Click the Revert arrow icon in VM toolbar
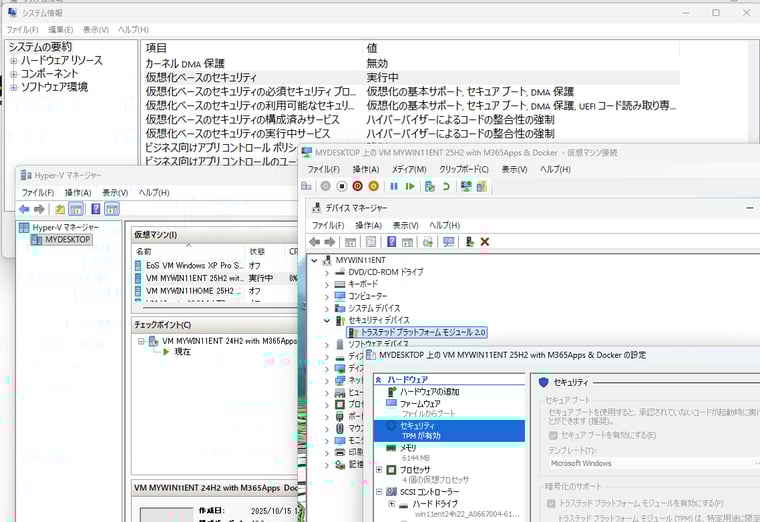Screen dimensions: 760x522 (x=446, y=186)
